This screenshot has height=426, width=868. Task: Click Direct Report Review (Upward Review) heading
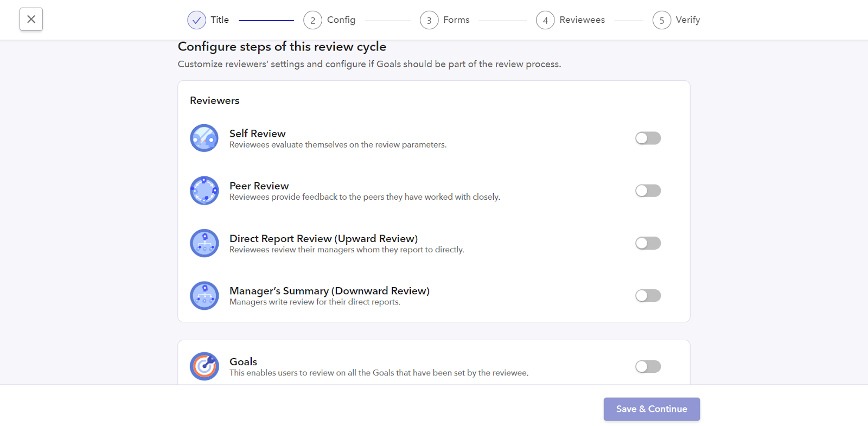(323, 239)
